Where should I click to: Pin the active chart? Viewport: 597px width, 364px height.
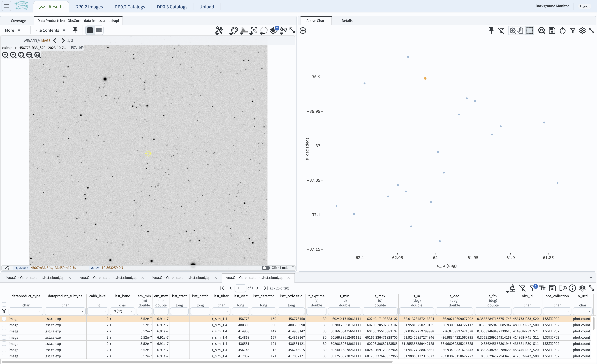(x=491, y=30)
